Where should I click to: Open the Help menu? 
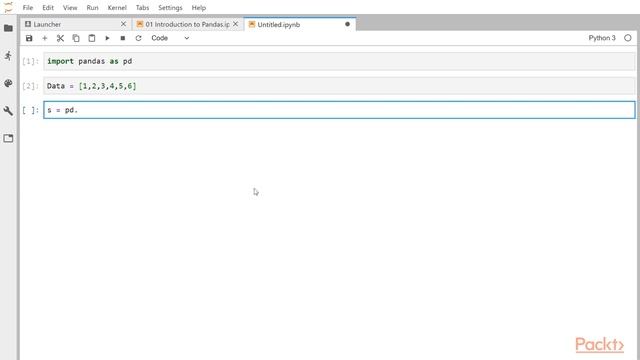(199, 8)
